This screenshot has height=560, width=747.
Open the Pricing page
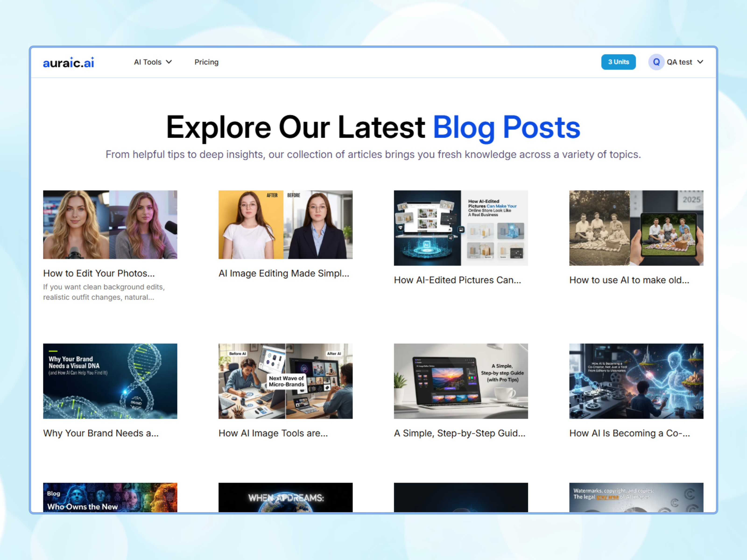click(x=206, y=62)
